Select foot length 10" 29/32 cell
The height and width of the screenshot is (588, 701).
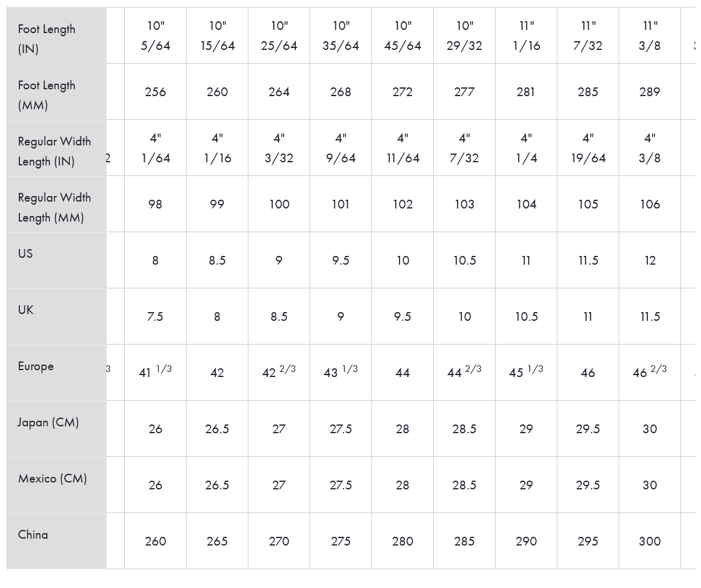464,36
